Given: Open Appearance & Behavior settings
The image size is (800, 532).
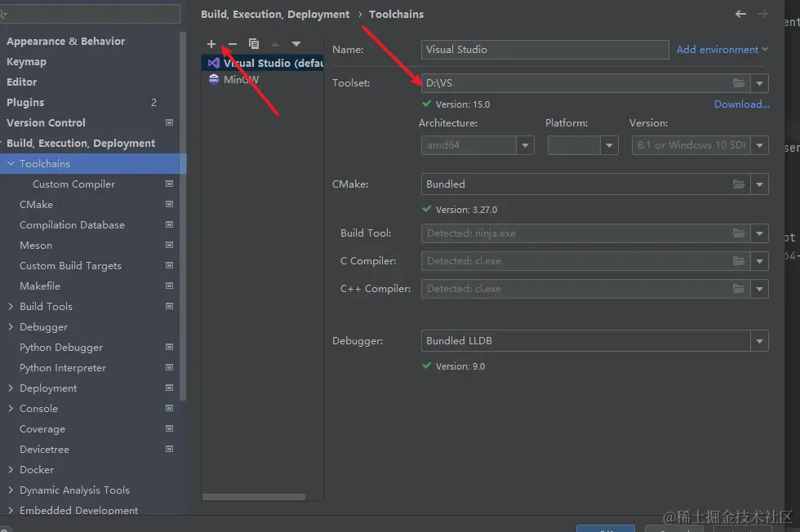Looking at the screenshot, I should pyautogui.click(x=66, y=42).
